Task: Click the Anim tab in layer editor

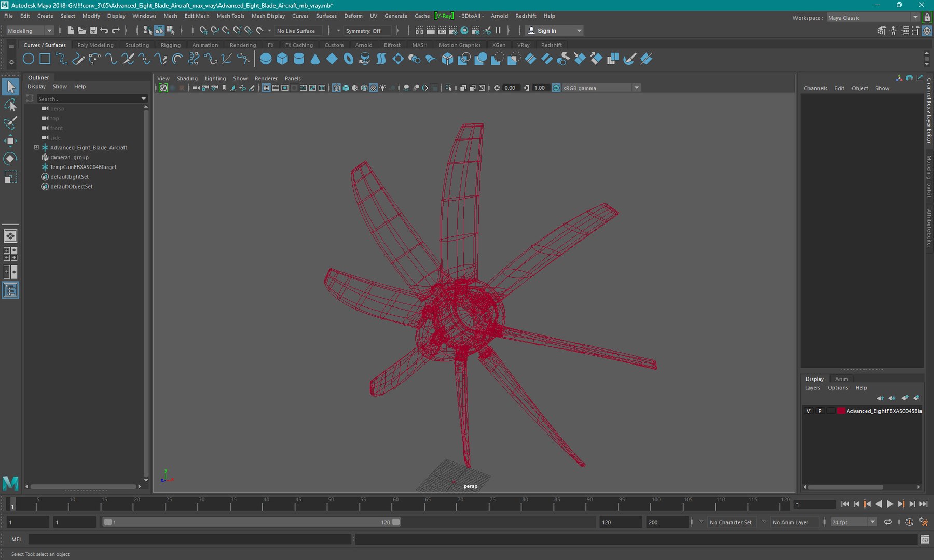Action: pyautogui.click(x=842, y=379)
